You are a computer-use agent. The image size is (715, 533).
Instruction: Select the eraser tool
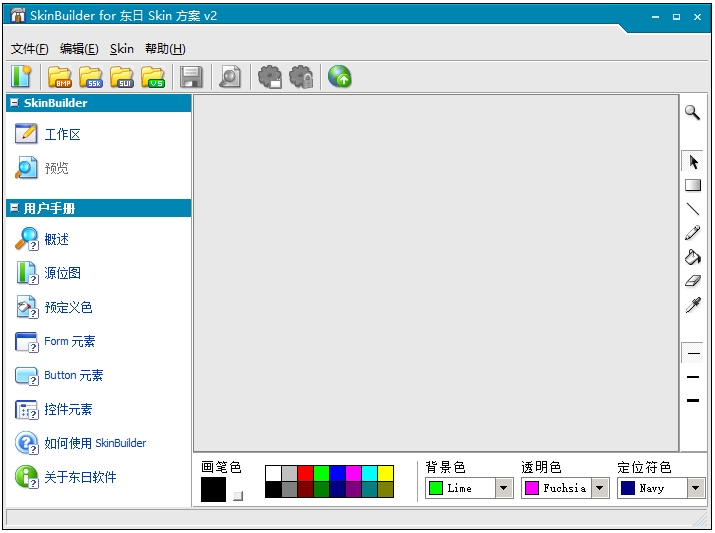click(x=693, y=281)
